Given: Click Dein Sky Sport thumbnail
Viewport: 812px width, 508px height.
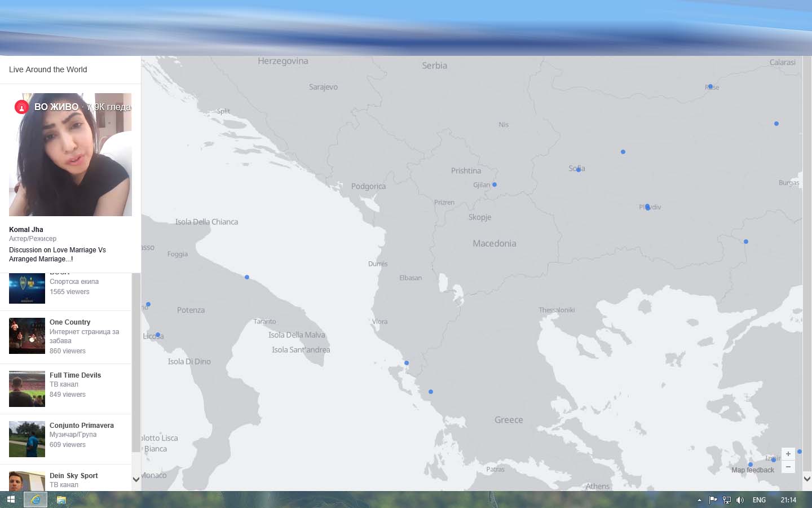Looking at the screenshot, I should pos(27,481).
